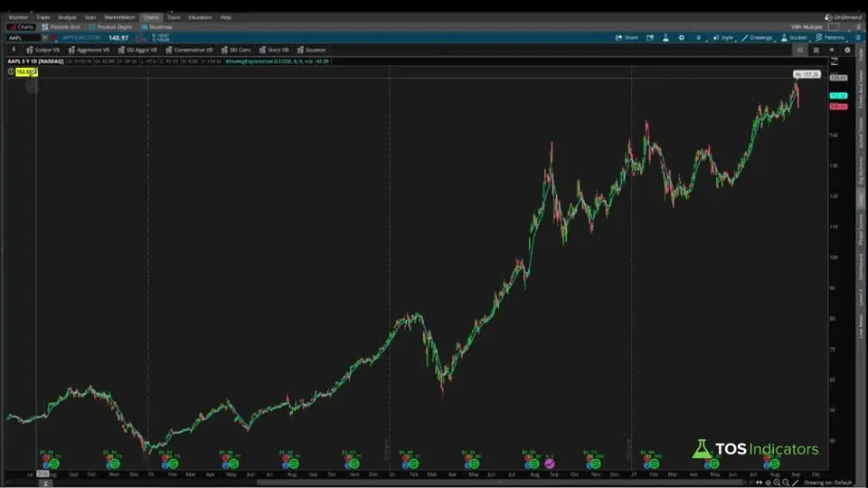Open the blue toolbar hamburger menu

[x=858, y=38]
